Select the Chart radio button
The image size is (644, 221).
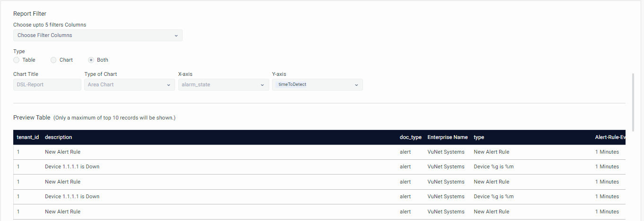click(54, 60)
